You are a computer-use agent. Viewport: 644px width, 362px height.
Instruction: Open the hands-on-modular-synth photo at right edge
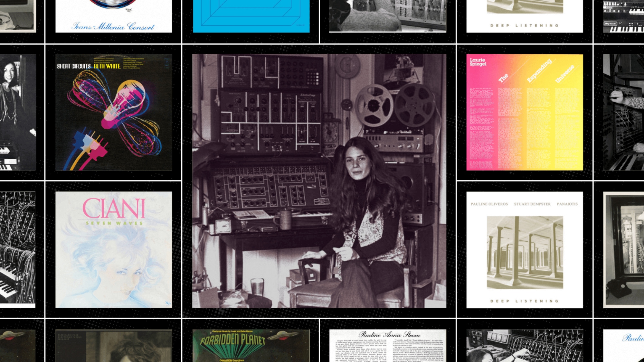(623, 112)
